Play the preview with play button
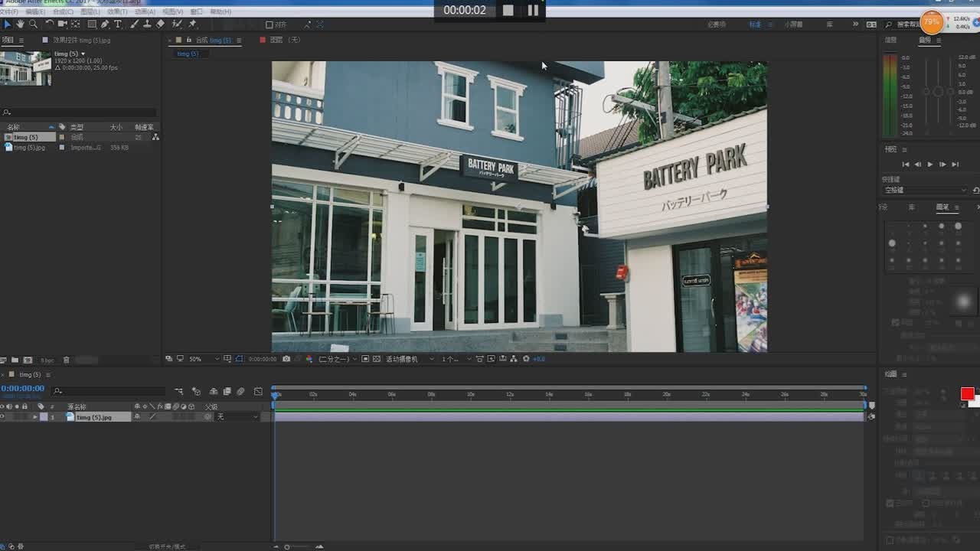The height and width of the screenshot is (551, 980). click(929, 165)
